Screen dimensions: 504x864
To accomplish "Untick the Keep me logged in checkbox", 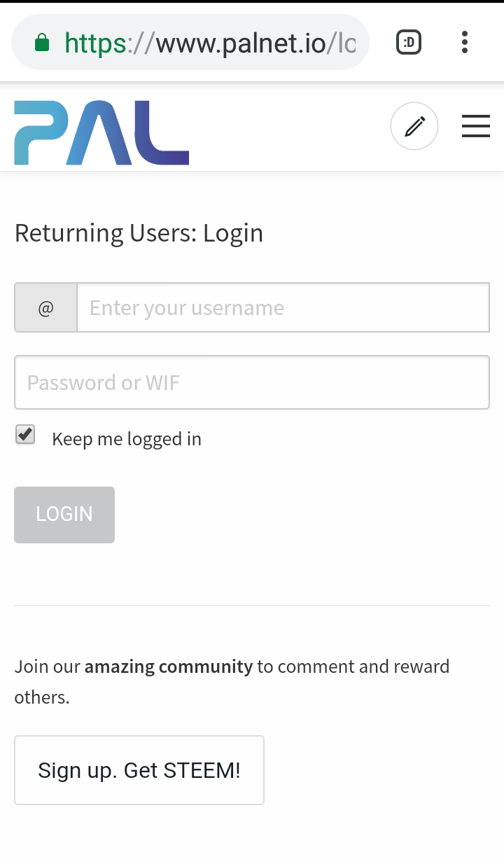I will click(26, 435).
